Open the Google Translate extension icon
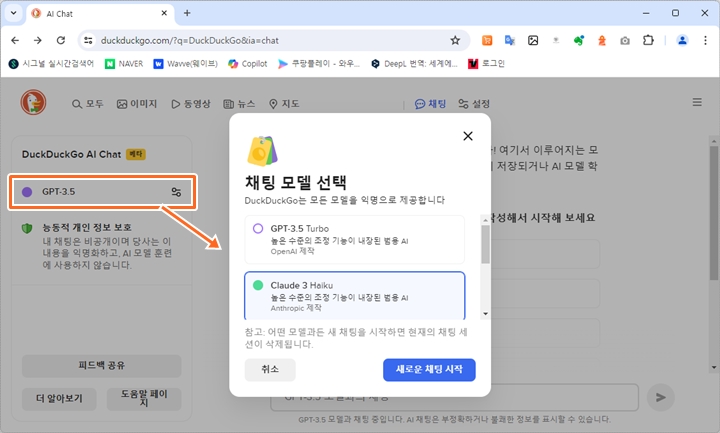This screenshot has height=433, width=720. 510,40
